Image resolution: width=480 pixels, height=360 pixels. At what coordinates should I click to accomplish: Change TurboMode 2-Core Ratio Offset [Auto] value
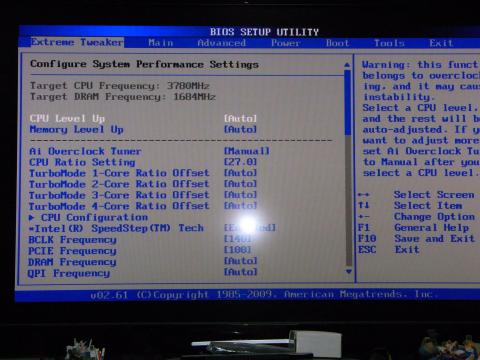(240, 184)
